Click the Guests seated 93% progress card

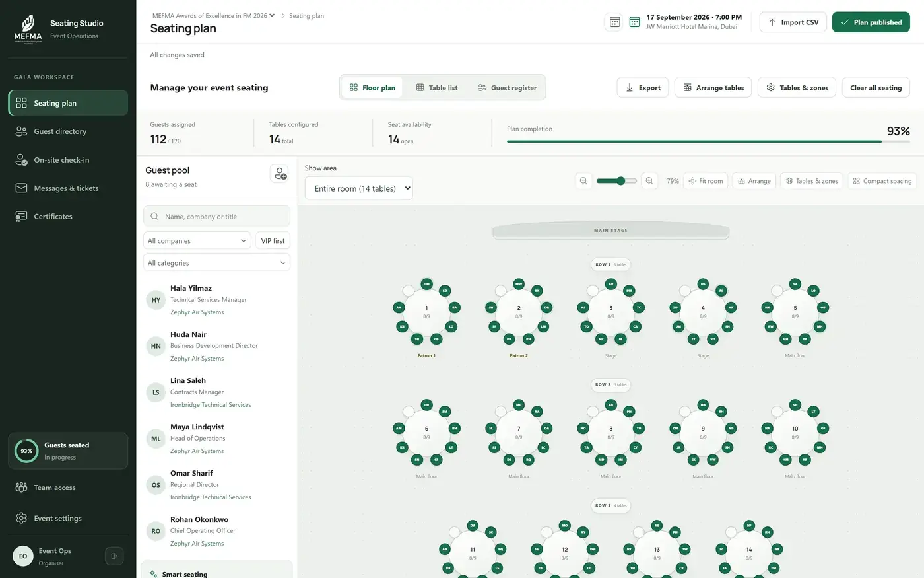(68, 451)
